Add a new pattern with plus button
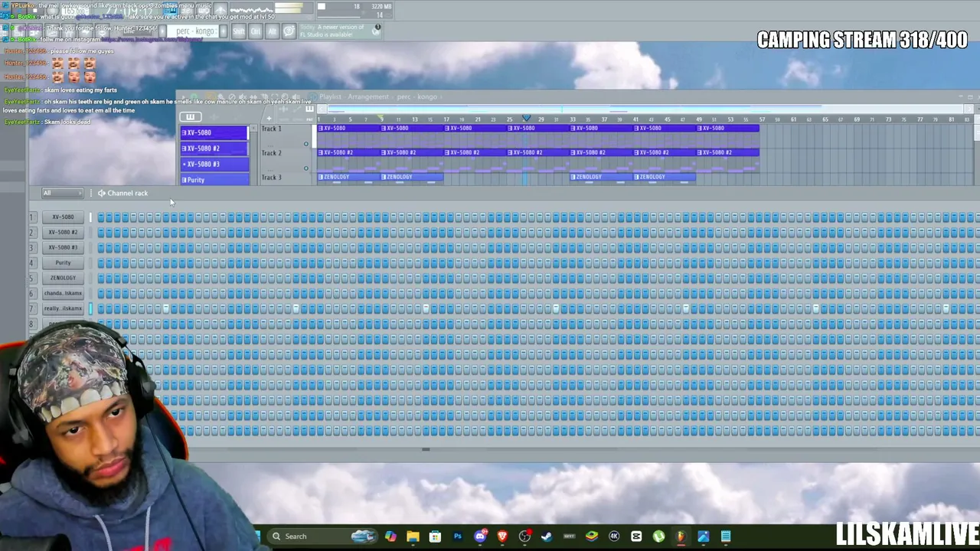Image resolution: width=980 pixels, height=551 pixels. (x=223, y=31)
